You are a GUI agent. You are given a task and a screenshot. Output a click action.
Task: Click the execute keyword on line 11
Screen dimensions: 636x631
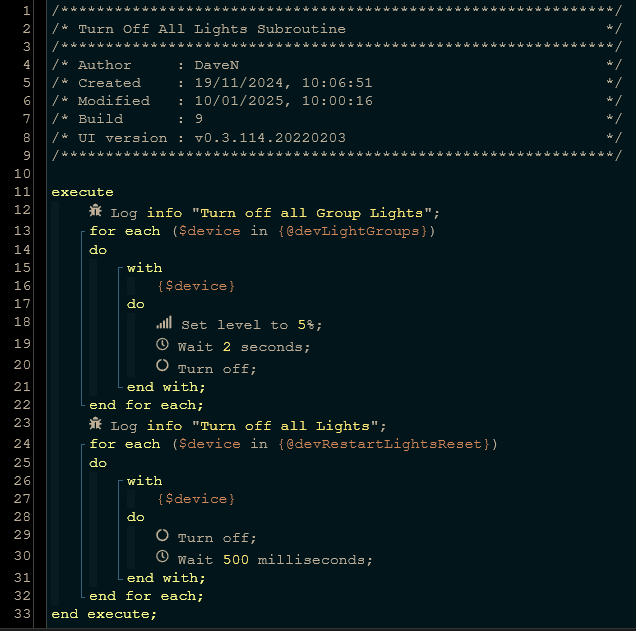(x=82, y=192)
